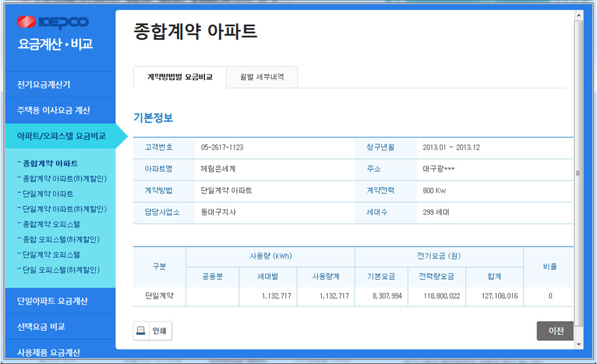Click household count 299 세대
Image resolution: width=597 pixels, height=364 pixels.
[436, 213]
